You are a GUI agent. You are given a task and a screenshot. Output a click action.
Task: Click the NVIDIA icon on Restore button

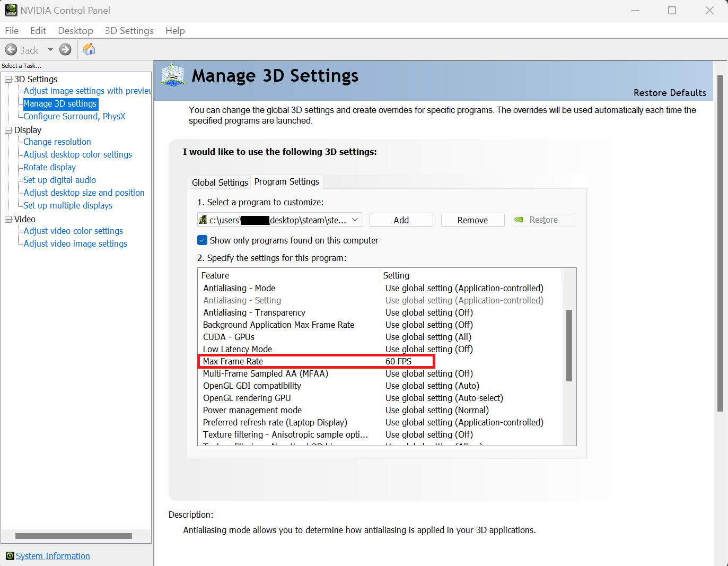(519, 220)
